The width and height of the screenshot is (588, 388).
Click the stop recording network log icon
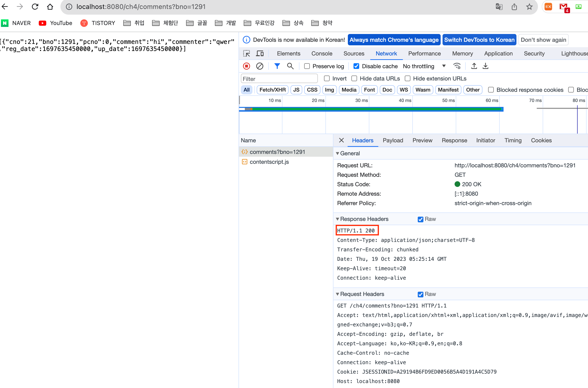click(246, 66)
